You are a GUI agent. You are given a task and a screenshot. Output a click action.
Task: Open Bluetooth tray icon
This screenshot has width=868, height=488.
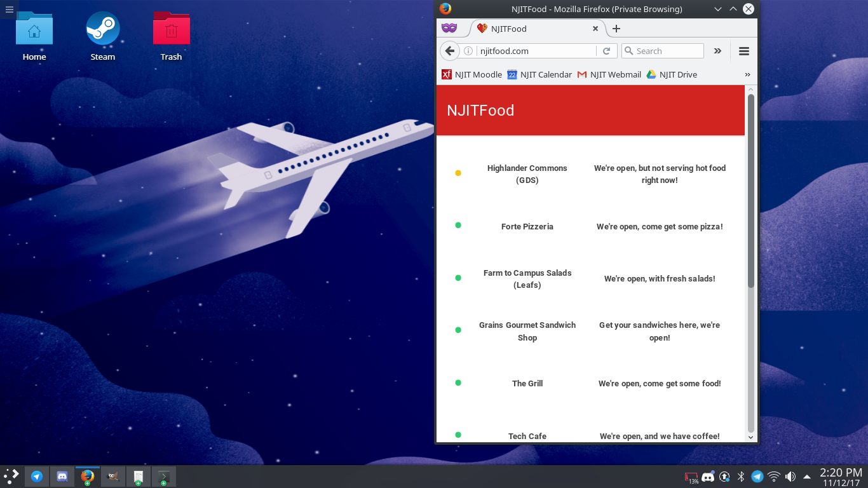[x=741, y=477]
